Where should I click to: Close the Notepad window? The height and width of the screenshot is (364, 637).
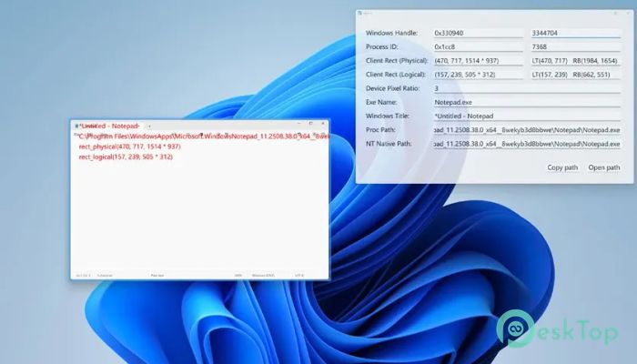point(323,124)
